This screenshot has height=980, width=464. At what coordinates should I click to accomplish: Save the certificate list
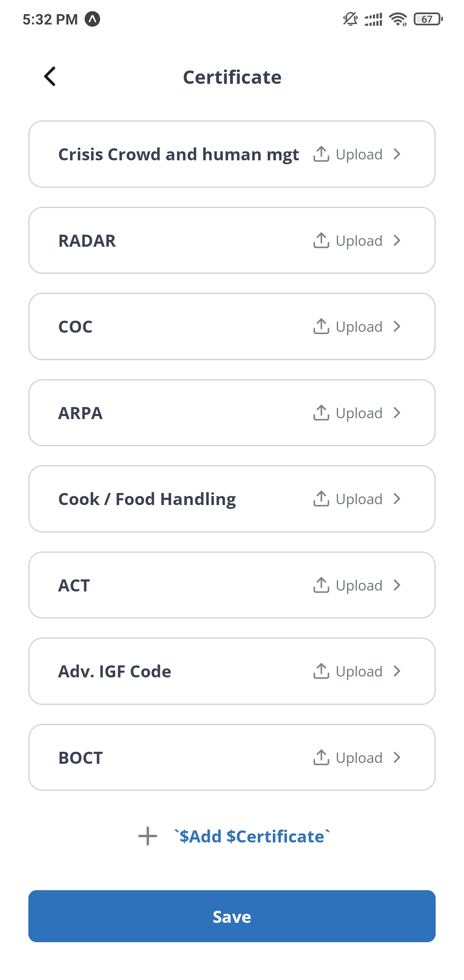[232, 916]
